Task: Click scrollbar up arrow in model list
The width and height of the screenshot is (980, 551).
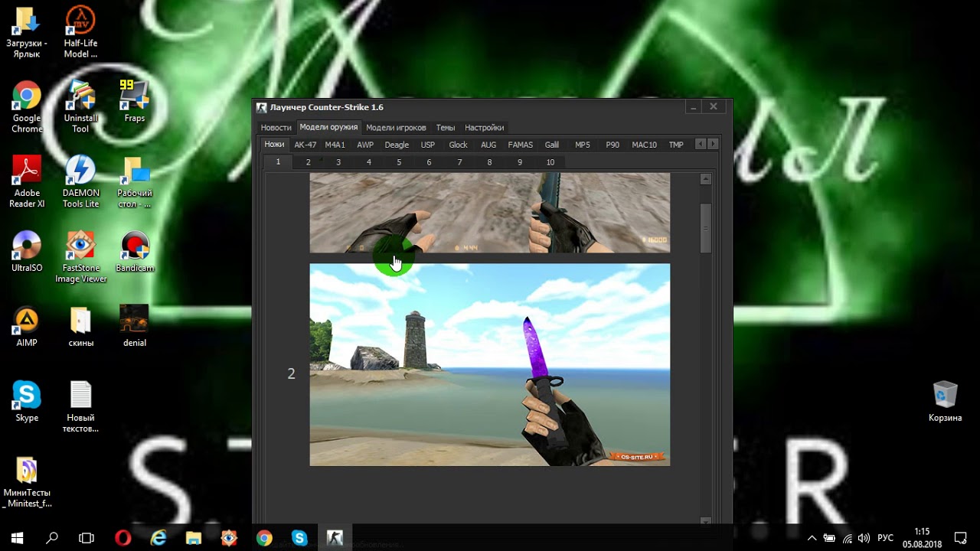Action: 705,180
